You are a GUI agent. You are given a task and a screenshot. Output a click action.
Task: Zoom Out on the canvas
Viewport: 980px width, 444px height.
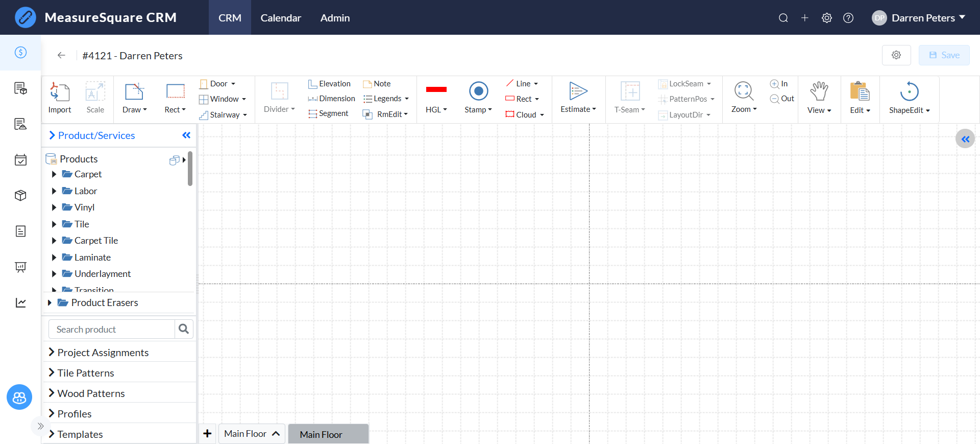(782, 99)
